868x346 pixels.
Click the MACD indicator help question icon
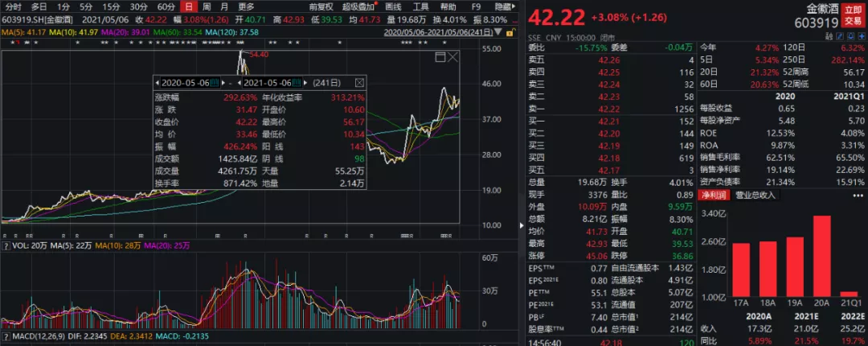(6, 337)
